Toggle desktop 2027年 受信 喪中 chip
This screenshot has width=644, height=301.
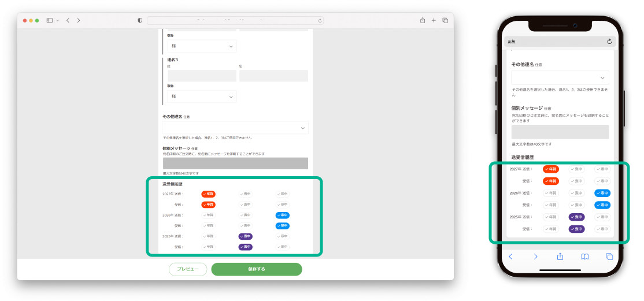[x=246, y=205]
